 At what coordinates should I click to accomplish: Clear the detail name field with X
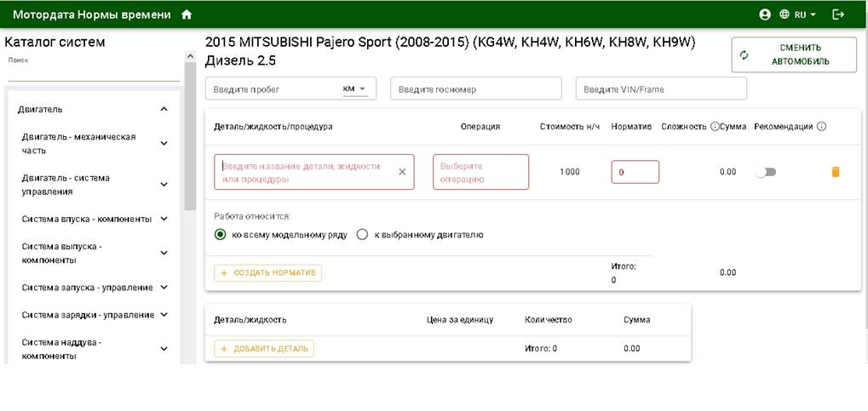tap(402, 172)
